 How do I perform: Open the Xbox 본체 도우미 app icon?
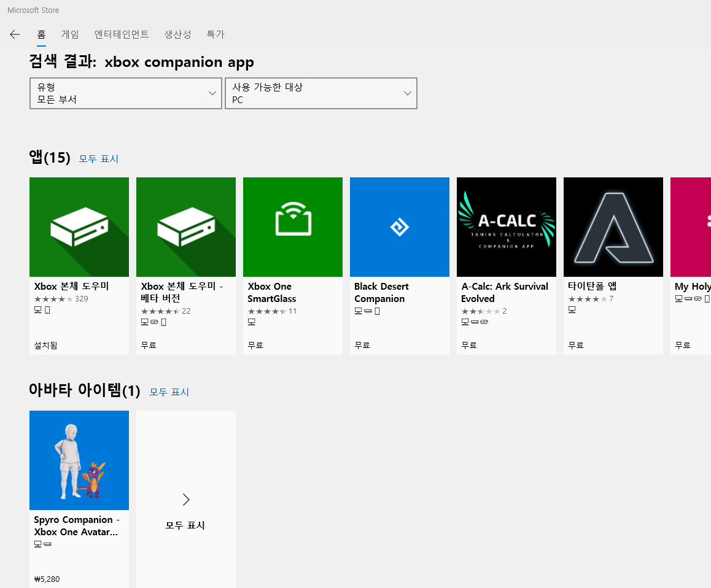coord(79,226)
